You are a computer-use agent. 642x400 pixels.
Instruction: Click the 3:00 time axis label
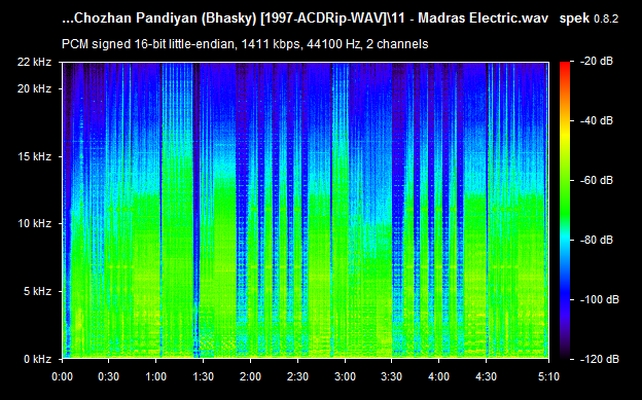(345, 376)
